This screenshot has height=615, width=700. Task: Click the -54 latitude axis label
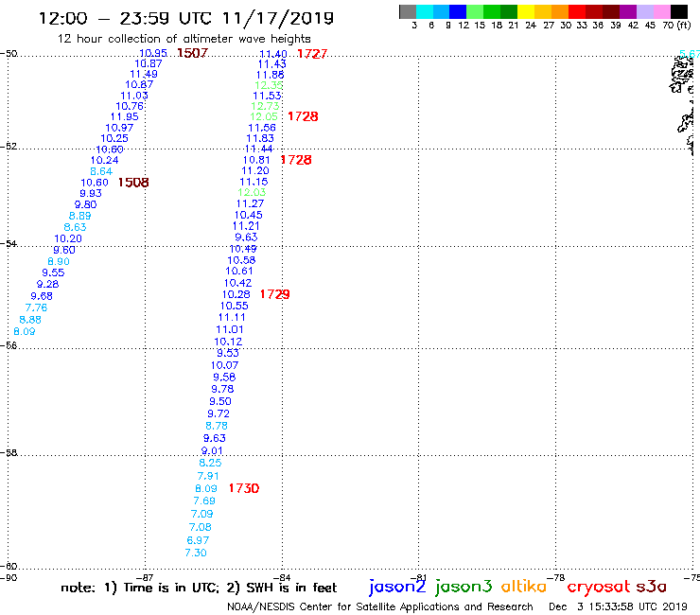click(x=9, y=244)
